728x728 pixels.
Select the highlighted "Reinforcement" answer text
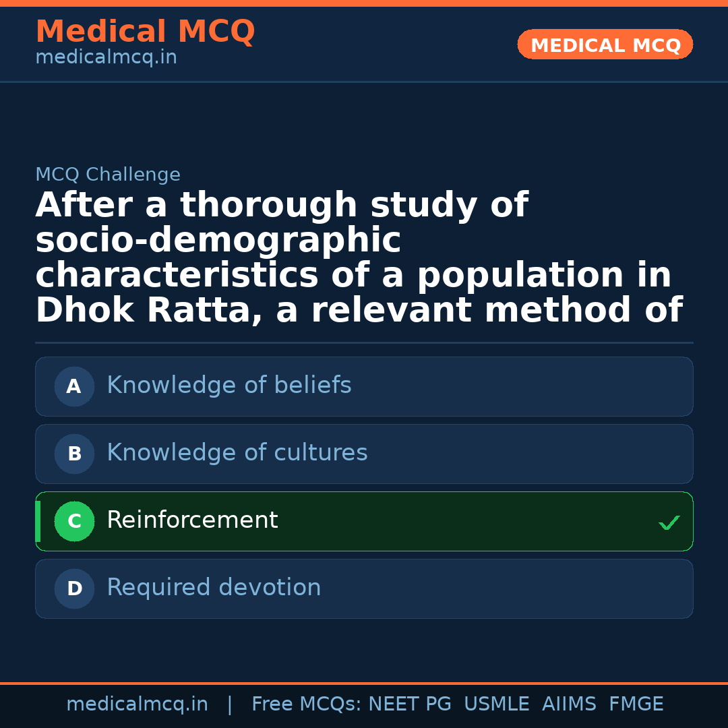pos(192,520)
